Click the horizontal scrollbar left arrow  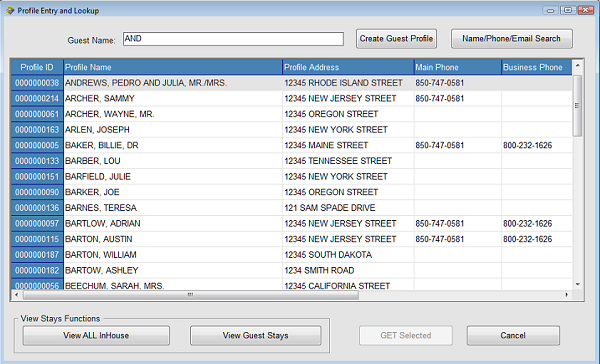(x=16, y=295)
